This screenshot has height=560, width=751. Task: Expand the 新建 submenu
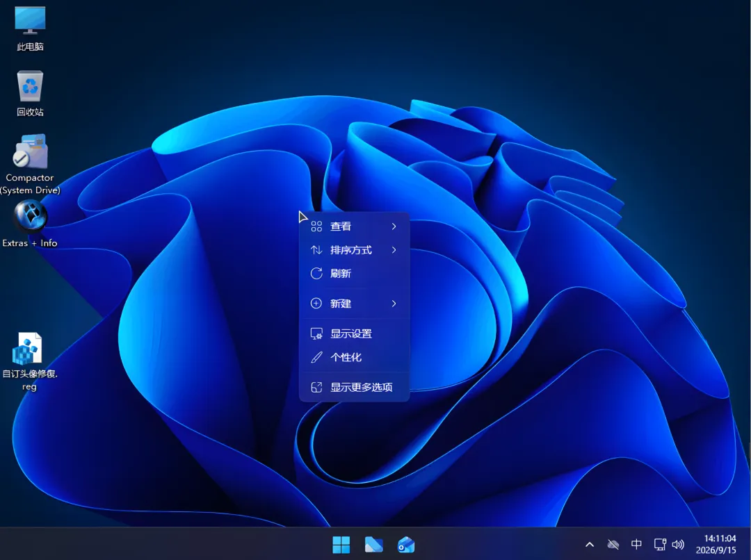355,304
